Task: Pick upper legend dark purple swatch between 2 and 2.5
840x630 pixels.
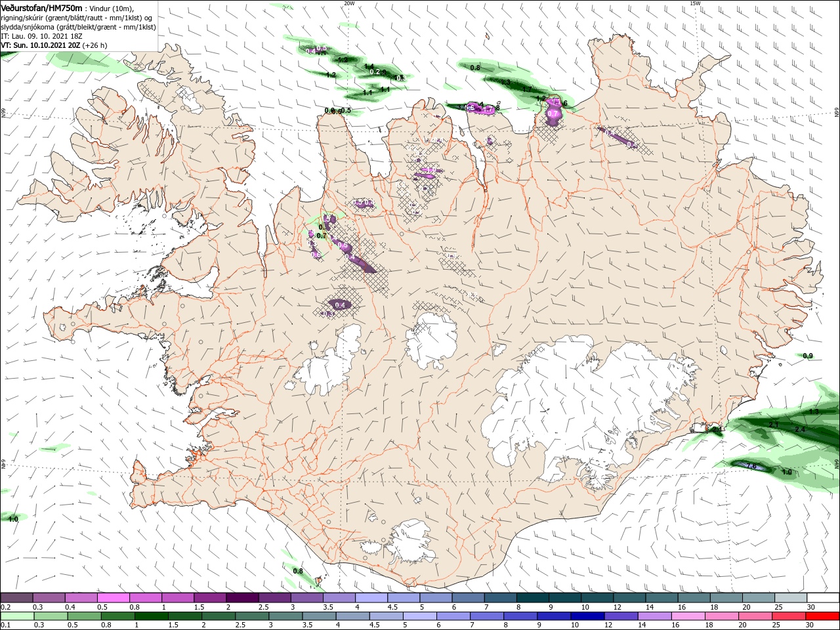Action: pos(242,598)
